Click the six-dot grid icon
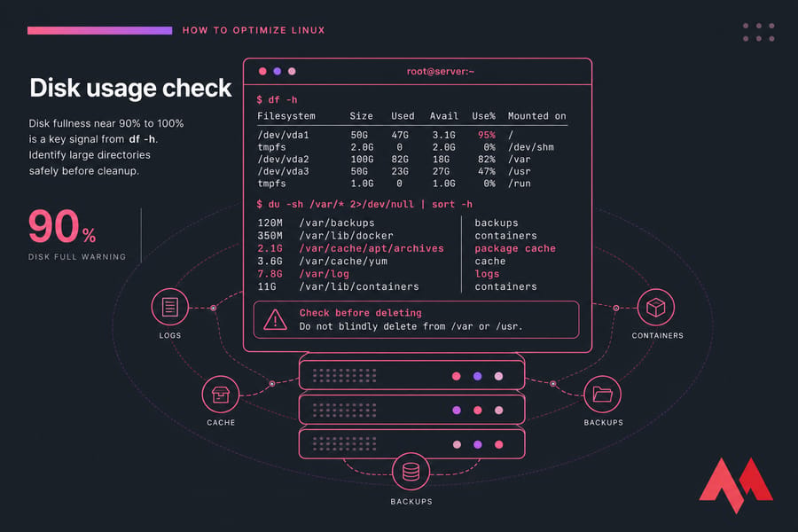The height and width of the screenshot is (532, 798). [759, 32]
